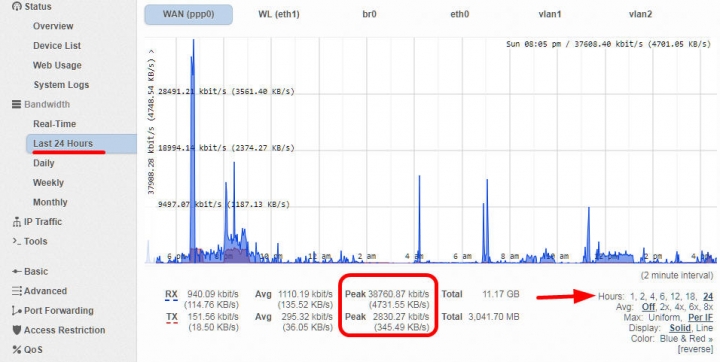Switch to the WAN (ppp0) tab
This screenshot has width=720, height=362.
point(188,14)
